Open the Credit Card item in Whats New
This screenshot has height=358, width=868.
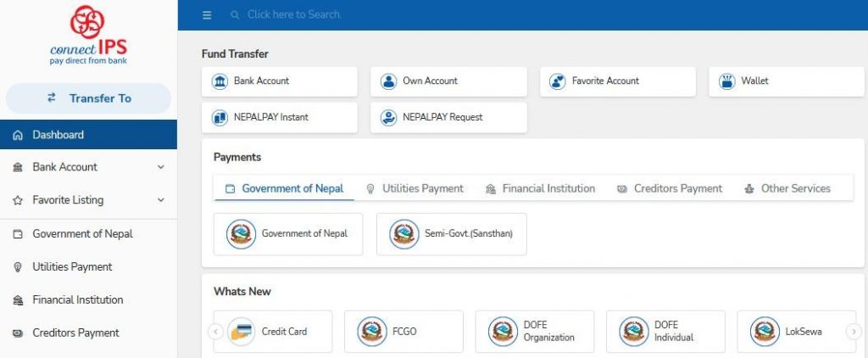tap(273, 332)
